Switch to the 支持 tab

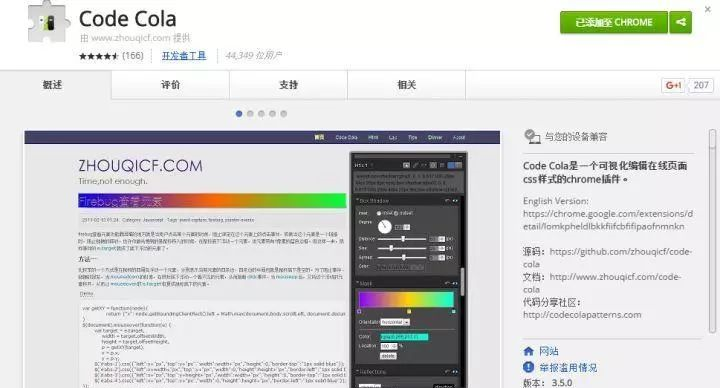point(288,85)
